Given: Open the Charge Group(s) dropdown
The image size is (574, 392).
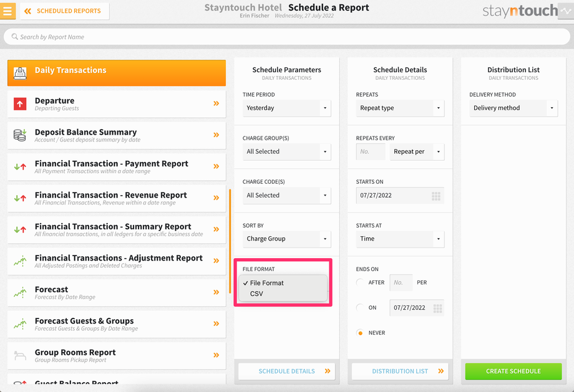Looking at the screenshot, I should pyautogui.click(x=286, y=151).
